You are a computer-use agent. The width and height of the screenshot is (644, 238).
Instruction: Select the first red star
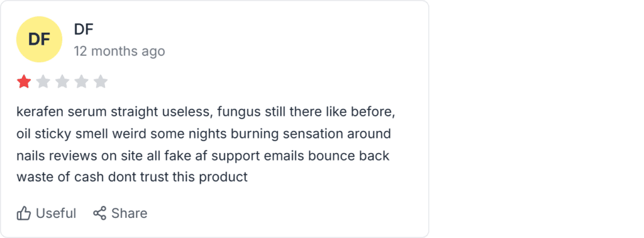coord(24,82)
